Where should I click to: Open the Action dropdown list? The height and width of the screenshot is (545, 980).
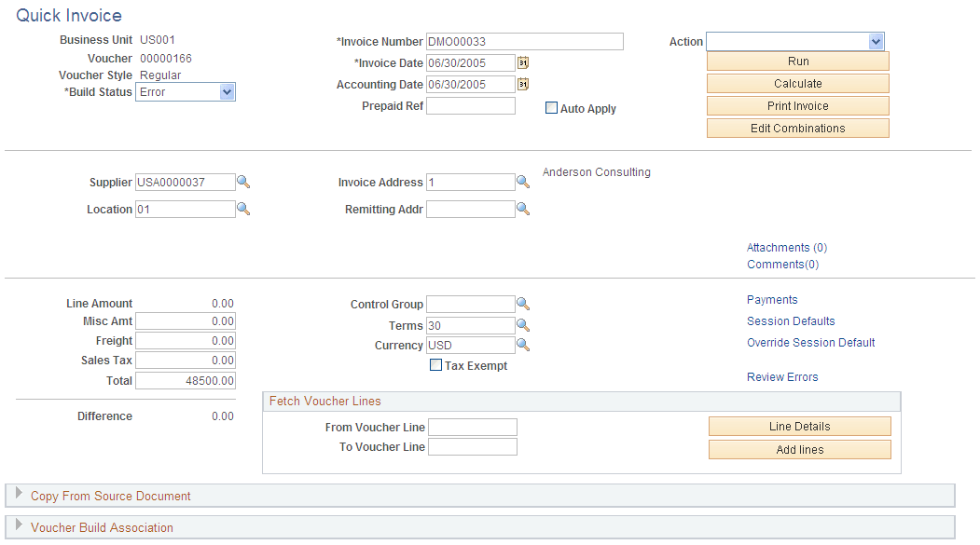[x=875, y=41]
